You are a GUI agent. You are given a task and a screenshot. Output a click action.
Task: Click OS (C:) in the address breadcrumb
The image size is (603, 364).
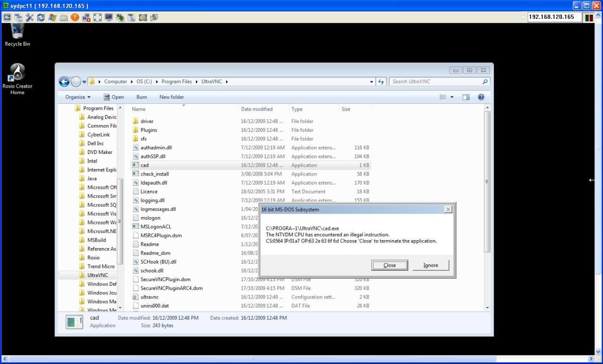tap(144, 81)
